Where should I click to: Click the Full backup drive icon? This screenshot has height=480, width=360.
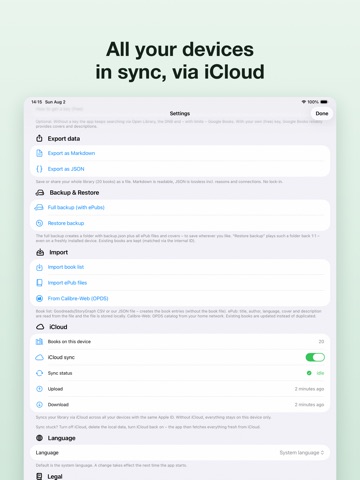[x=39, y=207]
